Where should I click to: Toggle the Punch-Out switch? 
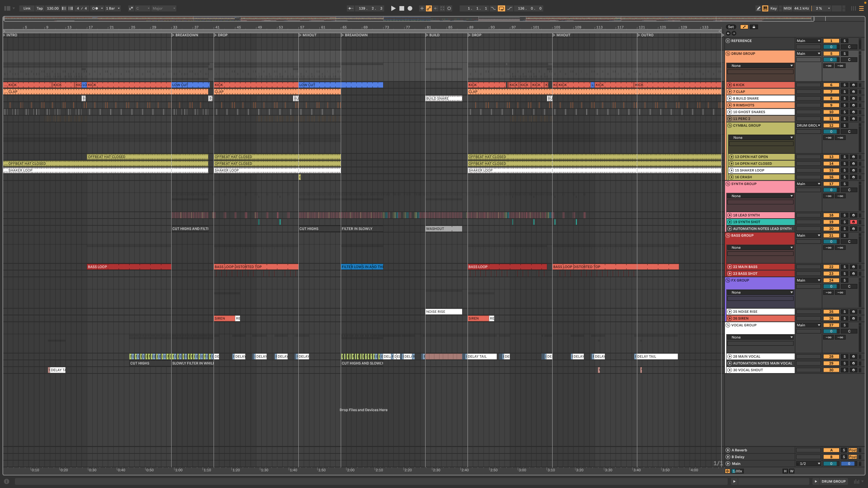(509, 8)
